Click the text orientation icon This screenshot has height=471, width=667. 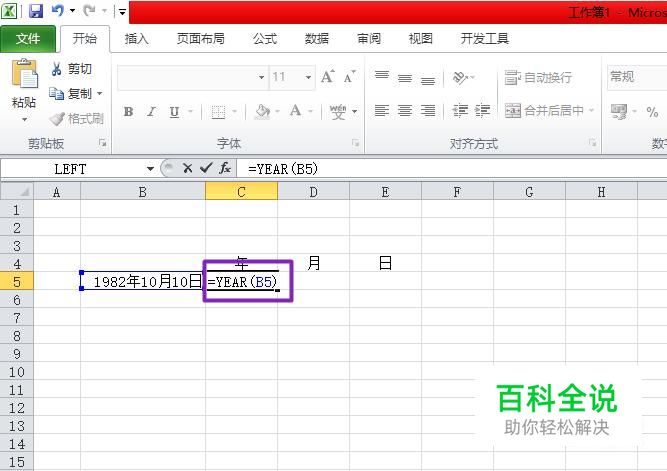[460, 77]
